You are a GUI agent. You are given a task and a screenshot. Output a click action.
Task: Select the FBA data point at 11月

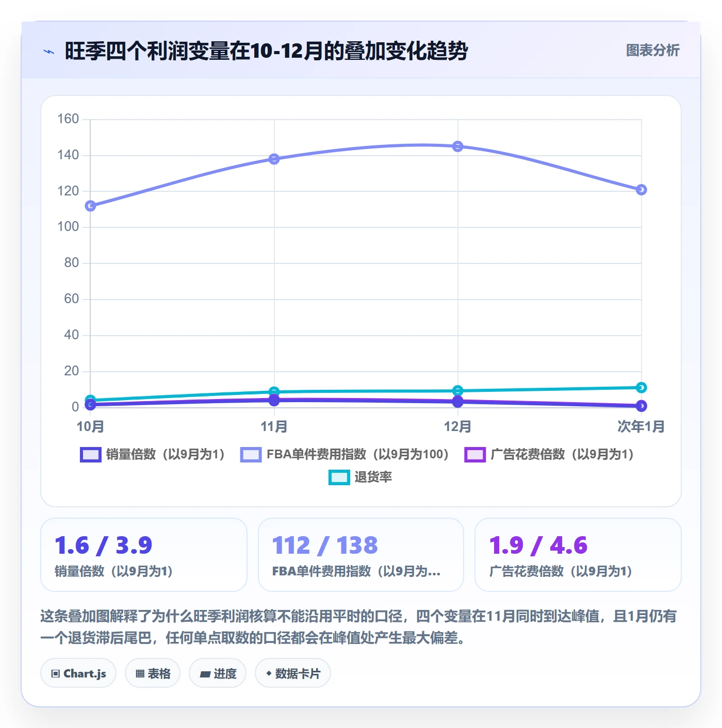[274, 159]
